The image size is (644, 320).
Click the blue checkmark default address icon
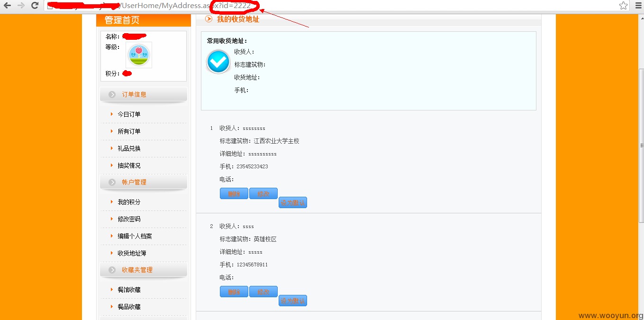218,62
